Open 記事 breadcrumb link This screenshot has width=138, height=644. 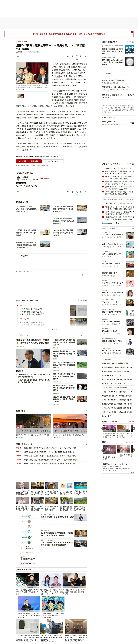coord(26,42)
